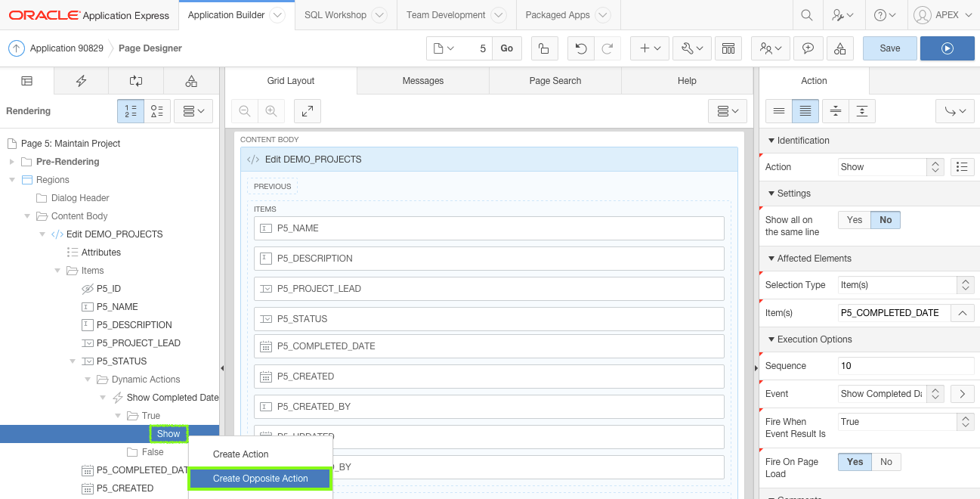This screenshot has height=499, width=980.
Task: Open the Fire When Event Result Is list
Action: (907, 422)
